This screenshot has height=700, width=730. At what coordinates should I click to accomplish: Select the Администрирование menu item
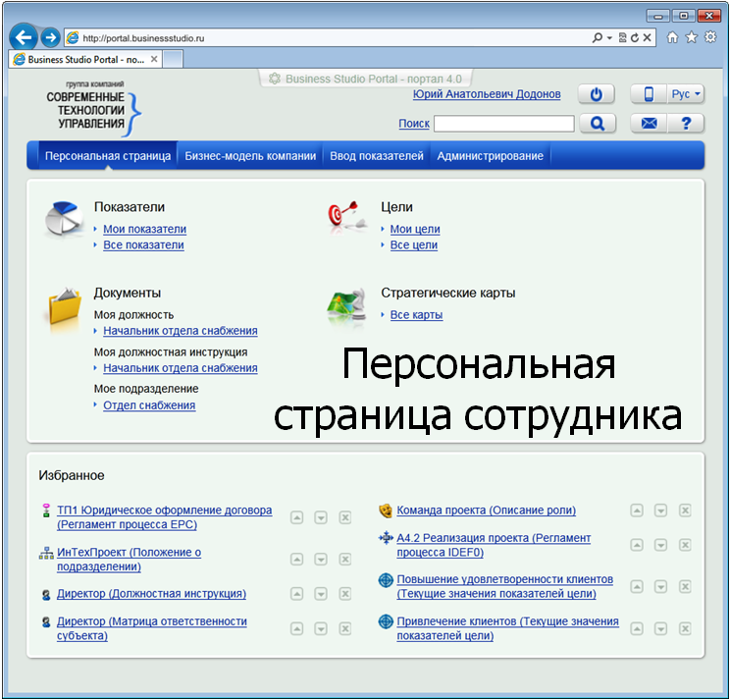(490, 155)
